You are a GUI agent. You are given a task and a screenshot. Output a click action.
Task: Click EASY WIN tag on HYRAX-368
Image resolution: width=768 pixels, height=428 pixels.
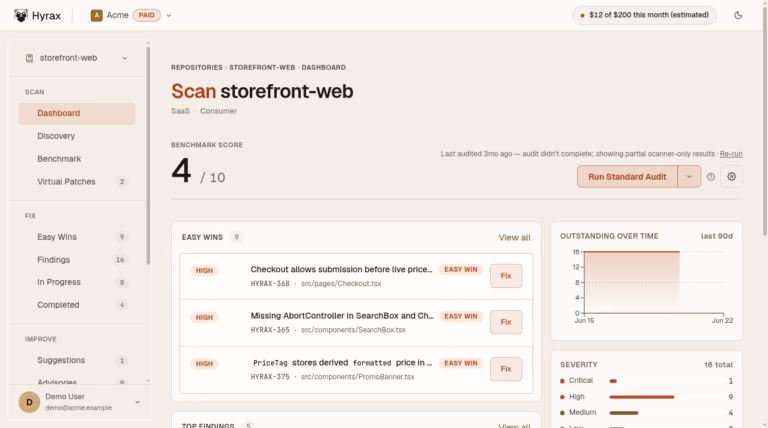[460, 269]
